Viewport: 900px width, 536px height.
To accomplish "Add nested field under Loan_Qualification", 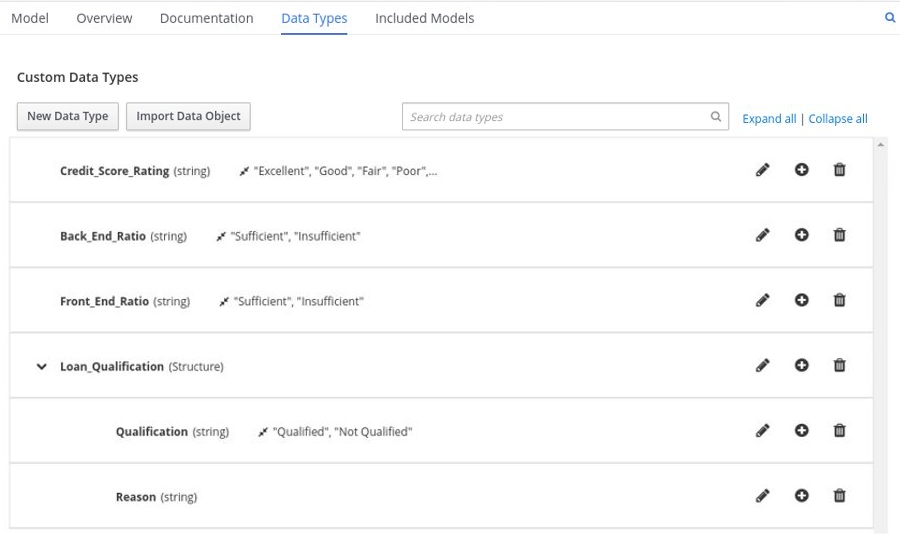I will point(801,366).
